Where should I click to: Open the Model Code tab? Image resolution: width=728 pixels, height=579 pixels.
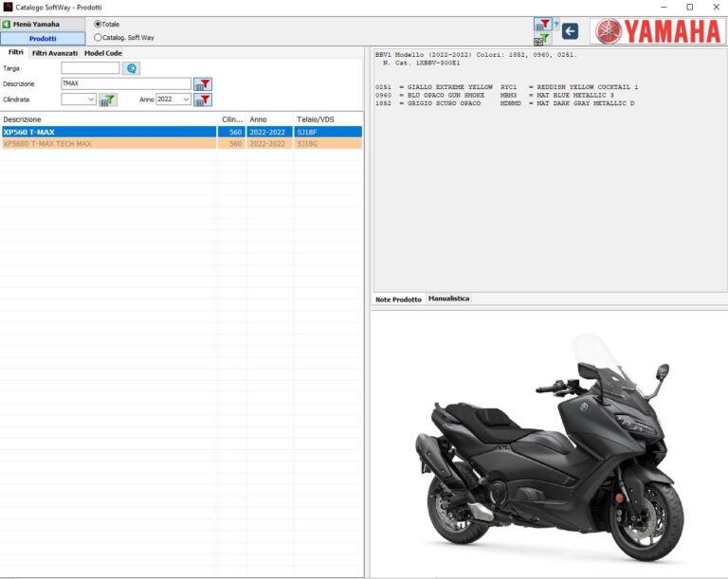[103, 53]
